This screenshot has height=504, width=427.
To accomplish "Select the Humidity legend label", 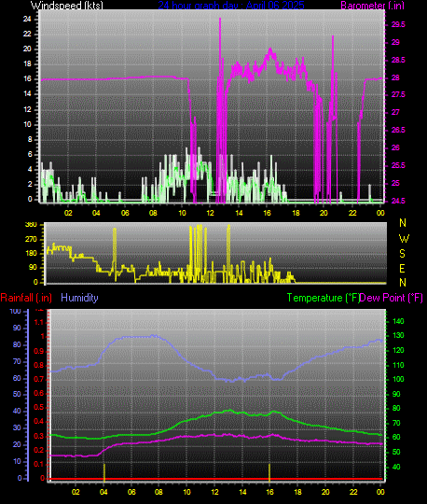I will (x=79, y=298).
